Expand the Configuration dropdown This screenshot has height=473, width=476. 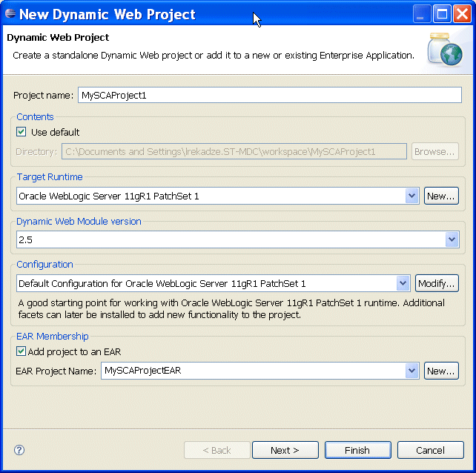click(403, 283)
